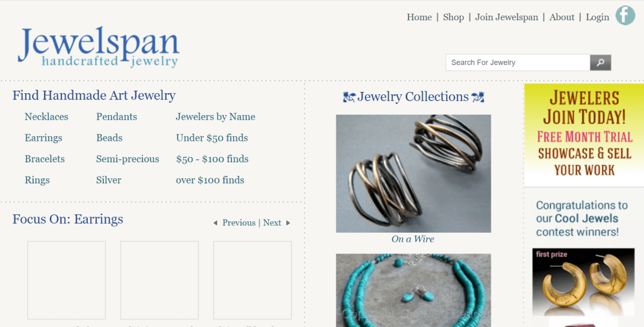This screenshot has width=644, height=327.
Task: Click the Jewelers Join Today banner
Action: (x=584, y=135)
